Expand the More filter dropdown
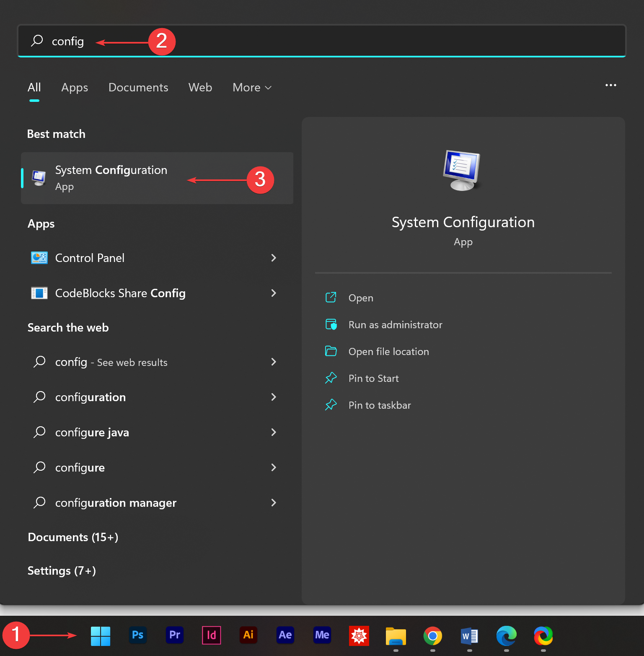The height and width of the screenshot is (656, 644). pos(252,88)
